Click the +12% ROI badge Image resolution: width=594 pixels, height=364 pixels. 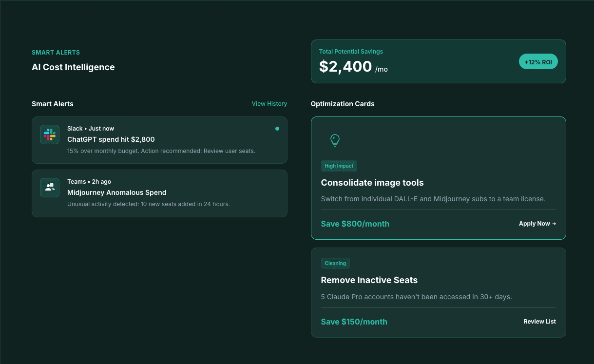(538, 61)
